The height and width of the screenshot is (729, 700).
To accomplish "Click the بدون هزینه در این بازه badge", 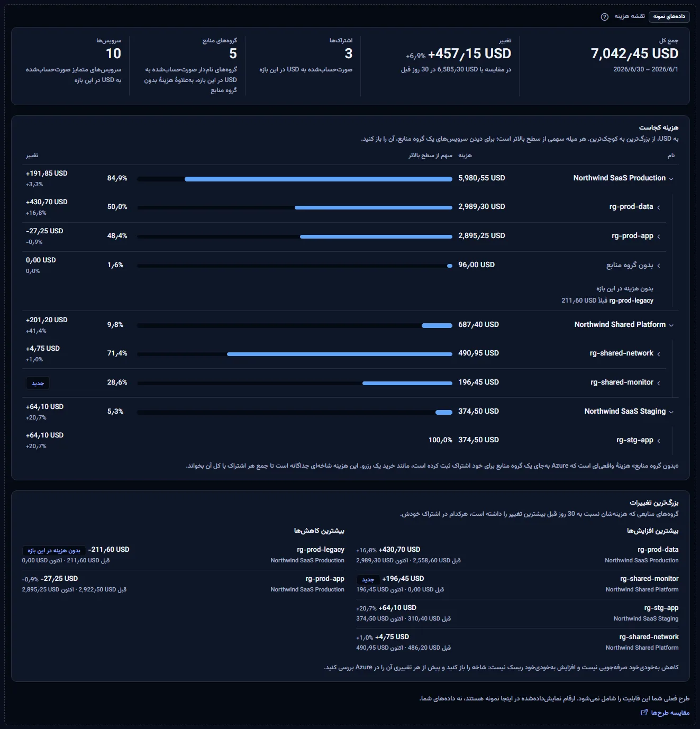I will [54, 551].
